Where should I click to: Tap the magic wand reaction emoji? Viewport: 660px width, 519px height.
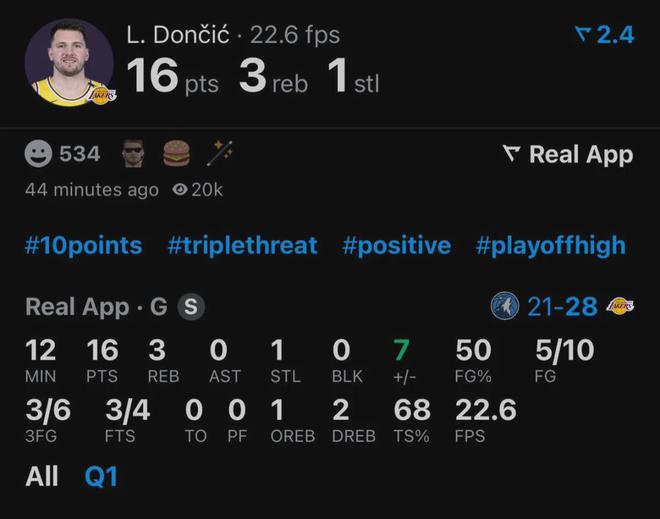pyautogui.click(x=219, y=153)
